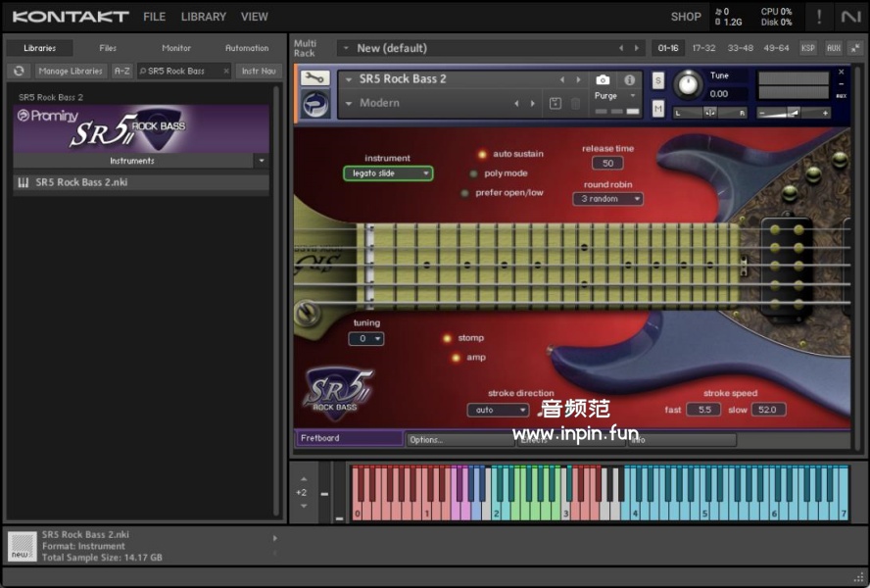Mute the SR5 Rock Bass 2 instrument

coord(657,108)
